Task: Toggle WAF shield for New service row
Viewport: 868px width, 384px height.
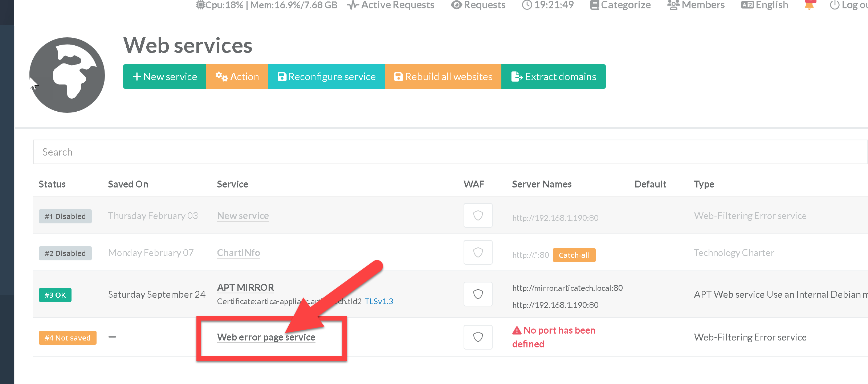Action: tap(478, 215)
